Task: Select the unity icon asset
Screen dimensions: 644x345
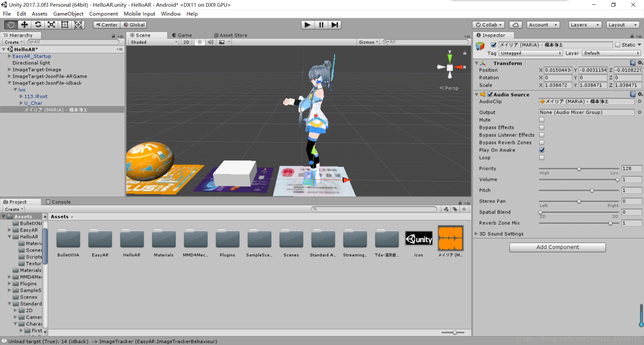Action: (419, 239)
